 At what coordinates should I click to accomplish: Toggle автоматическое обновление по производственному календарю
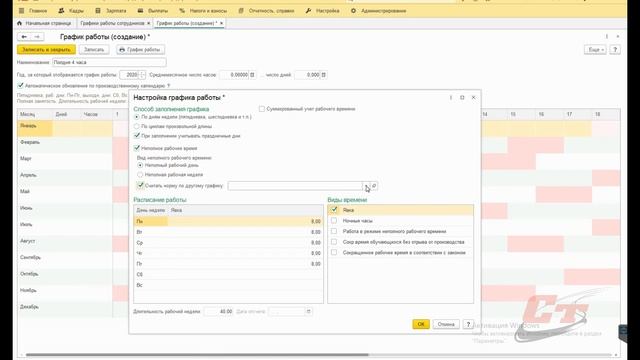(x=20, y=85)
